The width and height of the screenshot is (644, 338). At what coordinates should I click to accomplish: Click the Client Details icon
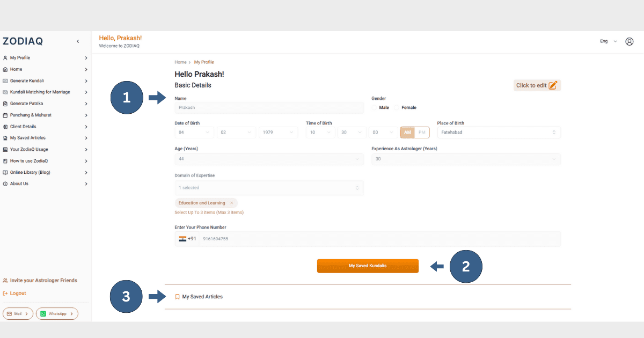tap(5, 127)
